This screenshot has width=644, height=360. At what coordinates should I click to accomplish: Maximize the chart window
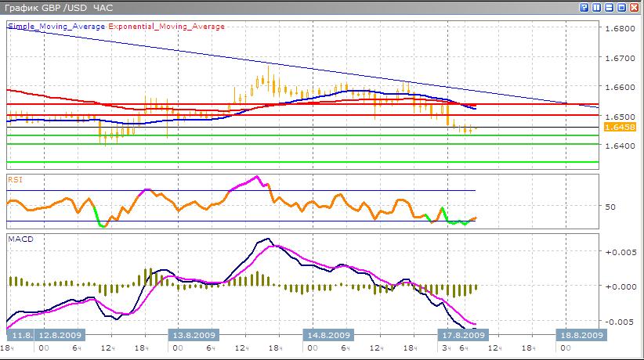point(621,7)
